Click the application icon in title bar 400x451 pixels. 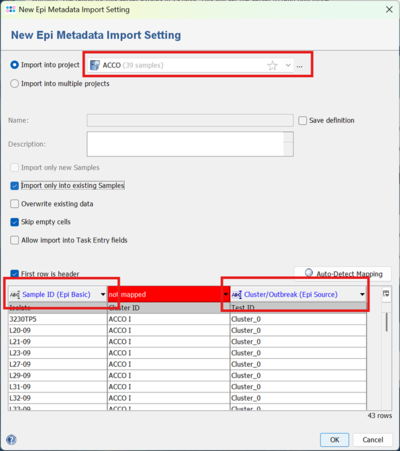[11, 9]
